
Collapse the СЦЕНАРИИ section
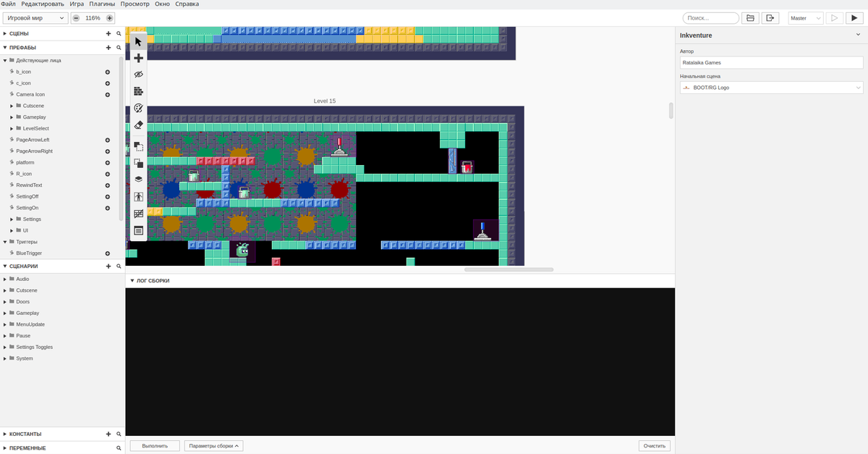[x=5, y=266]
